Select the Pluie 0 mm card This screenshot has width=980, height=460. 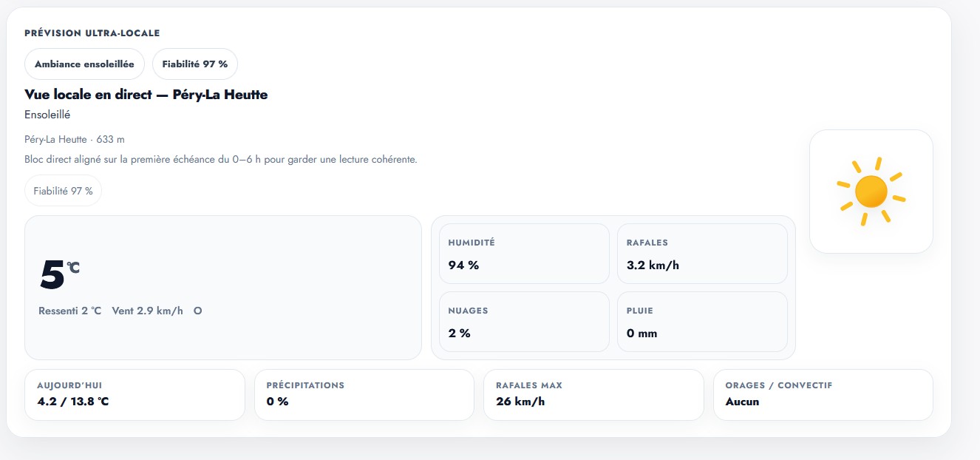tap(701, 322)
